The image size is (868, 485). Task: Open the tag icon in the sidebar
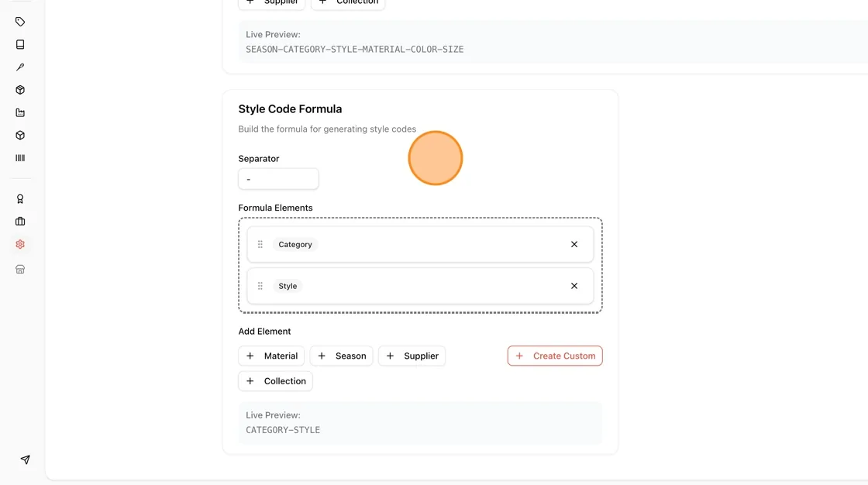pyautogui.click(x=20, y=22)
